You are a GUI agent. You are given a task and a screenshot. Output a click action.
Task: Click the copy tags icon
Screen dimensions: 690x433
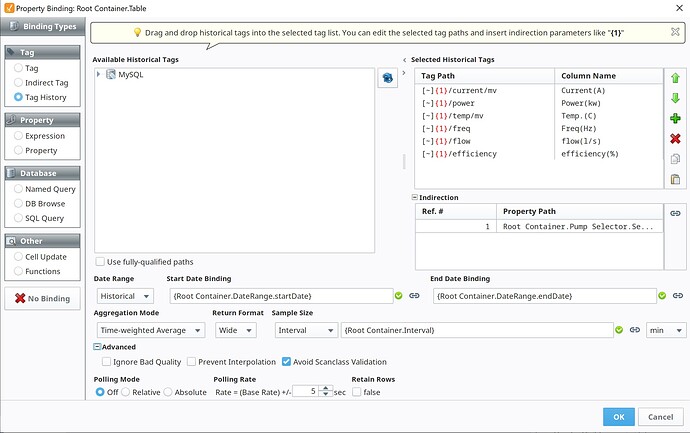tap(675, 158)
